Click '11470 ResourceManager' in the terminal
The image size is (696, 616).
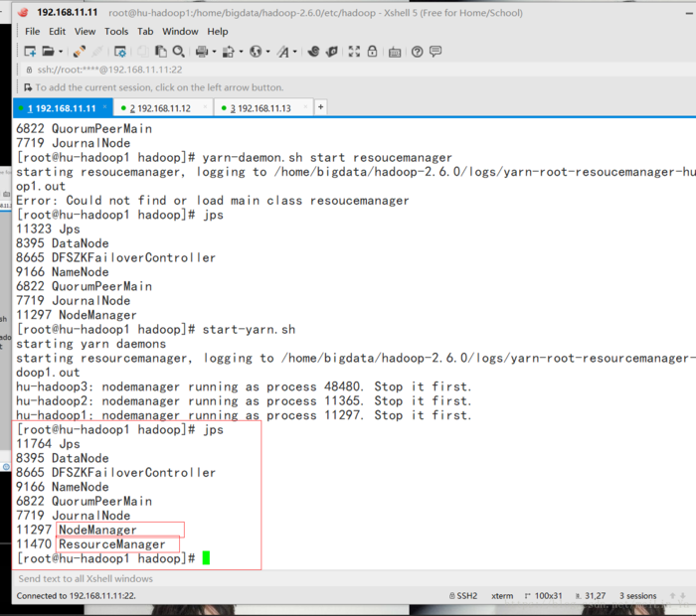tap(90, 544)
